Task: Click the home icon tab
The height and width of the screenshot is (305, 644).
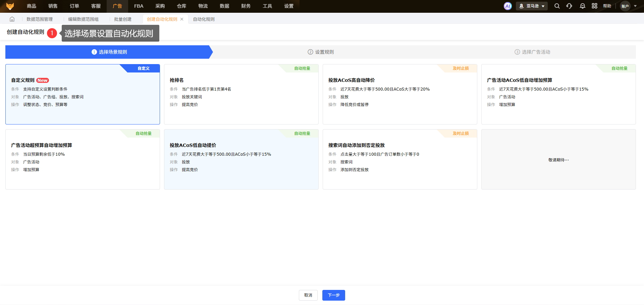Action: coord(12,19)
